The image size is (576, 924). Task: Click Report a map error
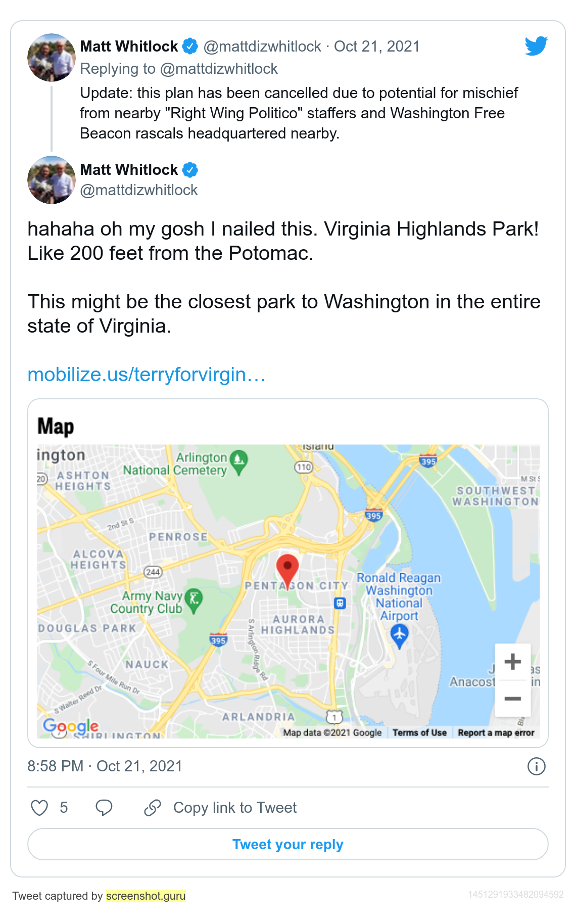(x=496, y=732)
